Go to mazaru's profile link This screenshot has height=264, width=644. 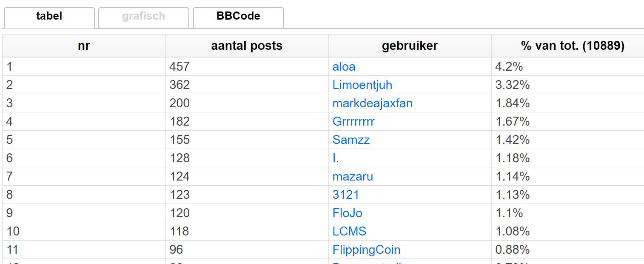353,177
